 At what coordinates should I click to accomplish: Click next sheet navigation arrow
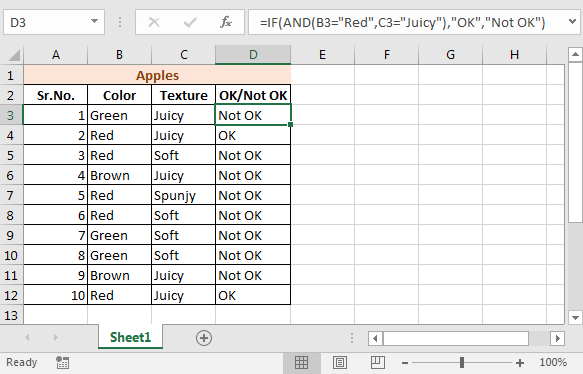(55, 338)
